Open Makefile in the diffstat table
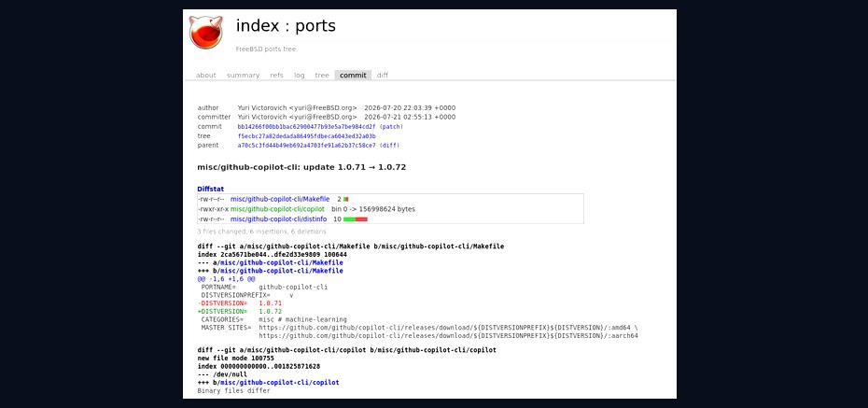This screenshot has width=868, height=408. 280,199
